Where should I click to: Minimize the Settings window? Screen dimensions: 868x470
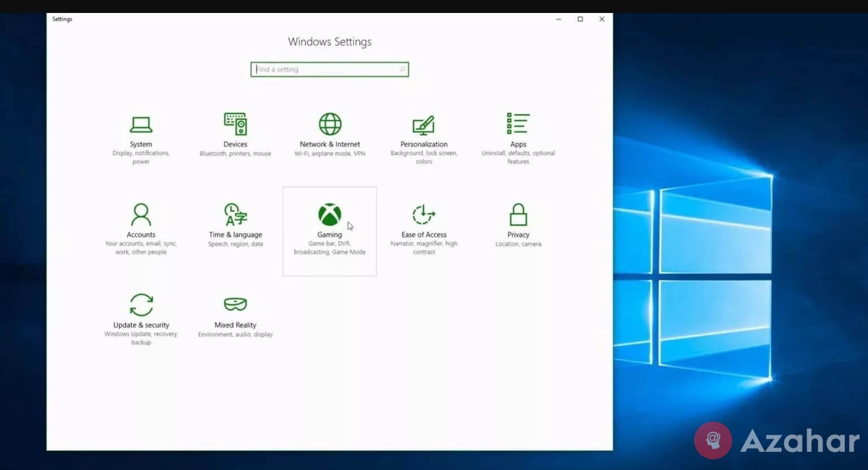(x=559, y=19)
